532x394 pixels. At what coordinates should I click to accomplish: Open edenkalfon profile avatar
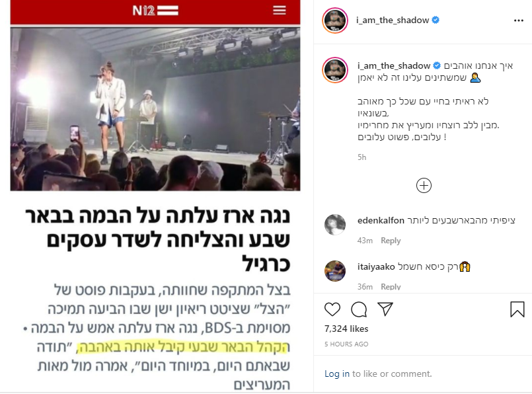(335, 225)
